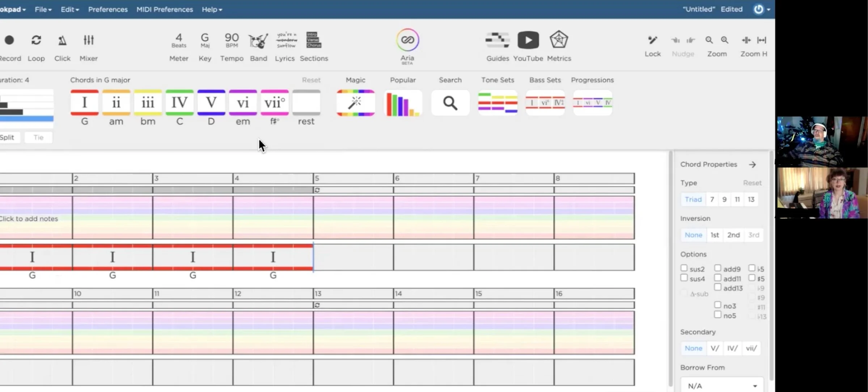Screen dimensions: 868x392
Task: Collapse Chord Properties panel arrow
Action: pyautogui.click(x=753, y=165)
